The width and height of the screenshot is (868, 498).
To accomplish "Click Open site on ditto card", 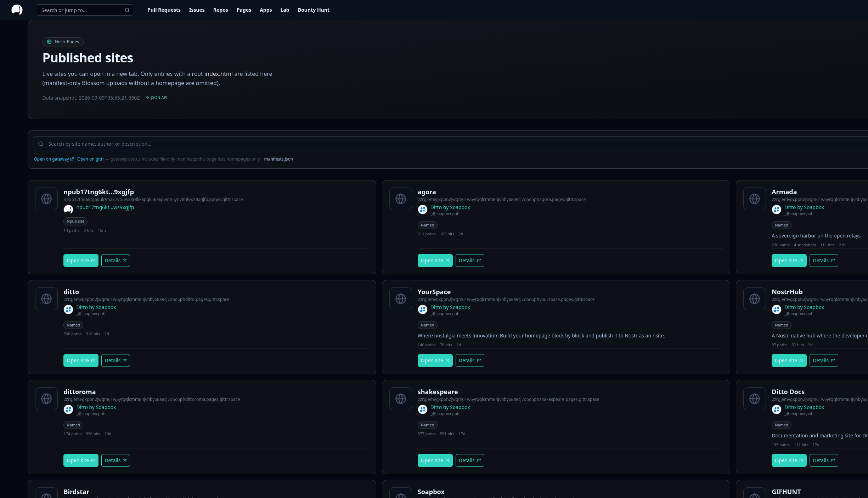I will [x=81, y=360].
